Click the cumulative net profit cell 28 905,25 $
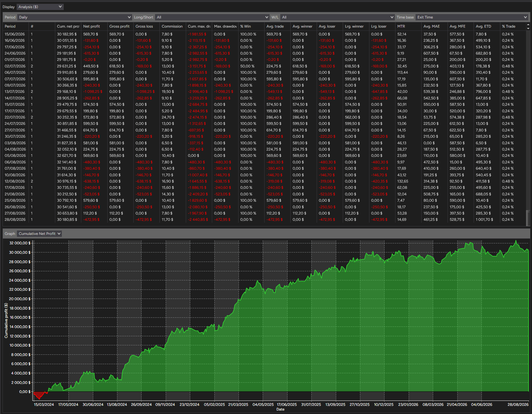The height and width of the screenshot is (414, 532). tap(67, 98)
